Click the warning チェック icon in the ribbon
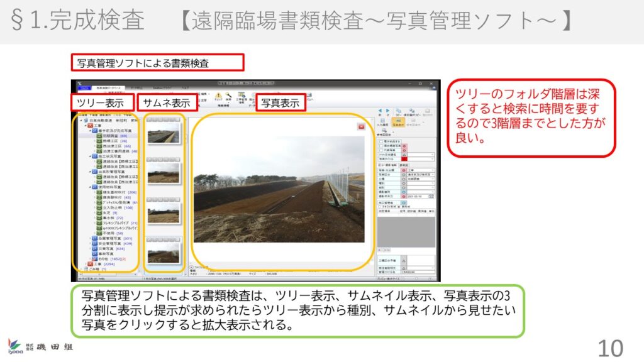644x362 pixels. click(x=218, y=96)
